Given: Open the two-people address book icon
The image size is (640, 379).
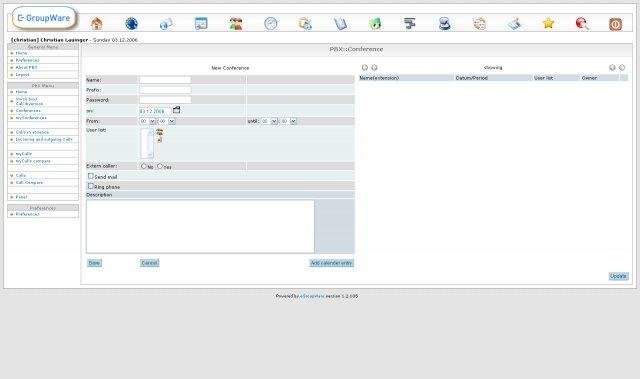Looking at the screenshot, I should 236,24.
